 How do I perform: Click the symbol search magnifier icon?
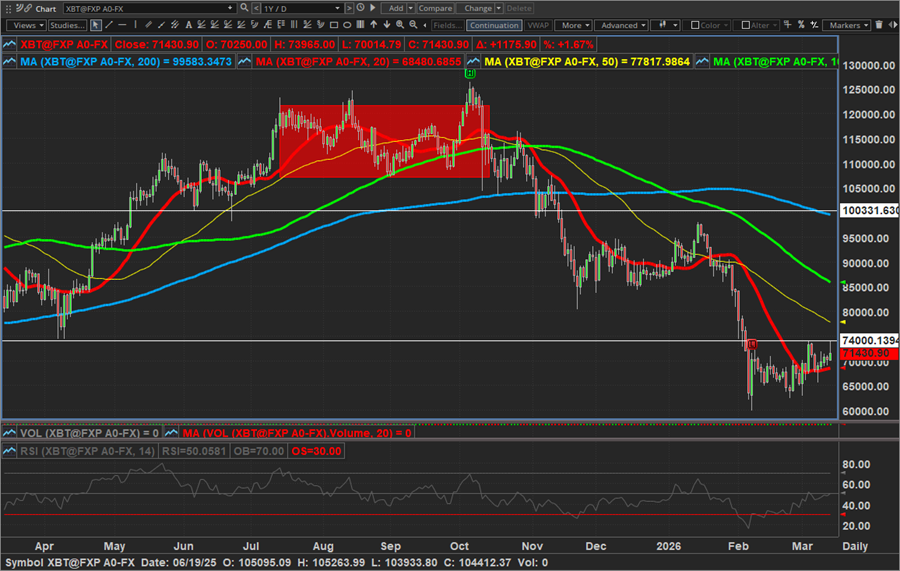243,7
